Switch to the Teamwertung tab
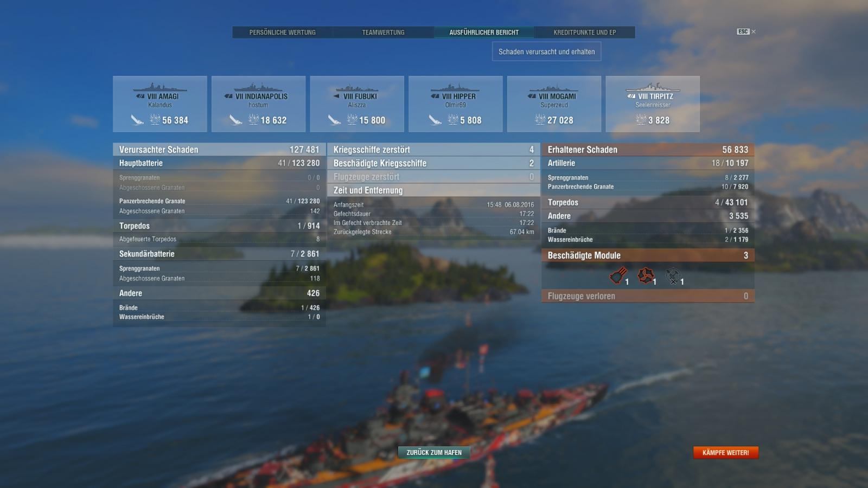The height and width of the screenshot is (488, 868). tap(383, 33)
